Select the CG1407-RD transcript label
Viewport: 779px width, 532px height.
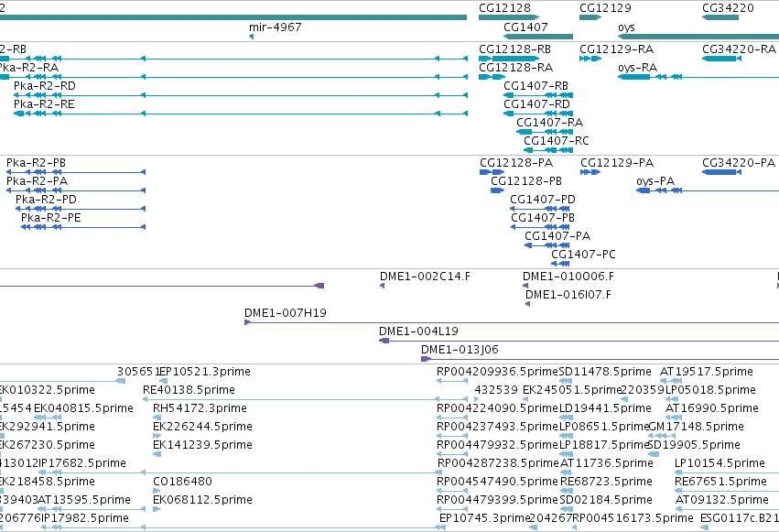coord(536,104)
